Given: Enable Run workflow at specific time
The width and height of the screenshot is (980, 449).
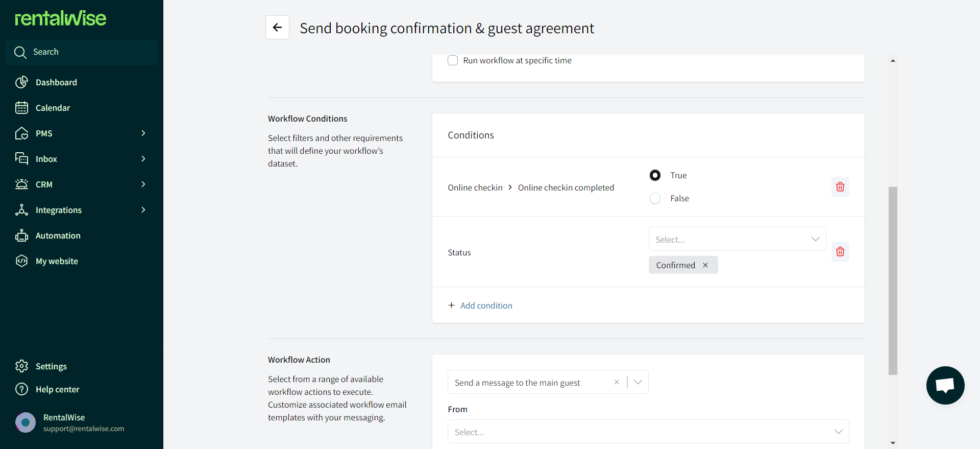Looking at the screenshot, I should [x=453, y=60].
